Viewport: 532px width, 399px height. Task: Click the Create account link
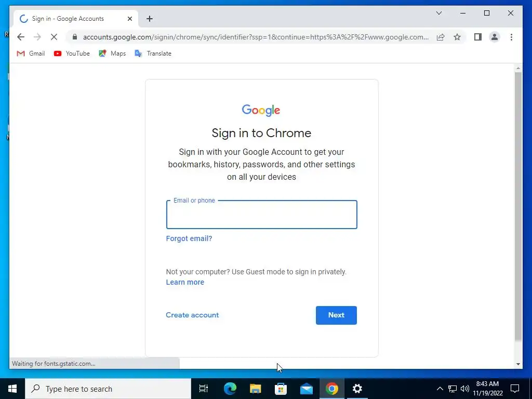[x=192, y=315]
